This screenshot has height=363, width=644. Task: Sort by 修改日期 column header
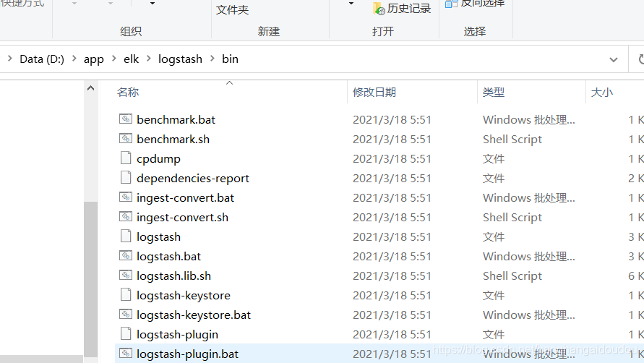[374, 92]
